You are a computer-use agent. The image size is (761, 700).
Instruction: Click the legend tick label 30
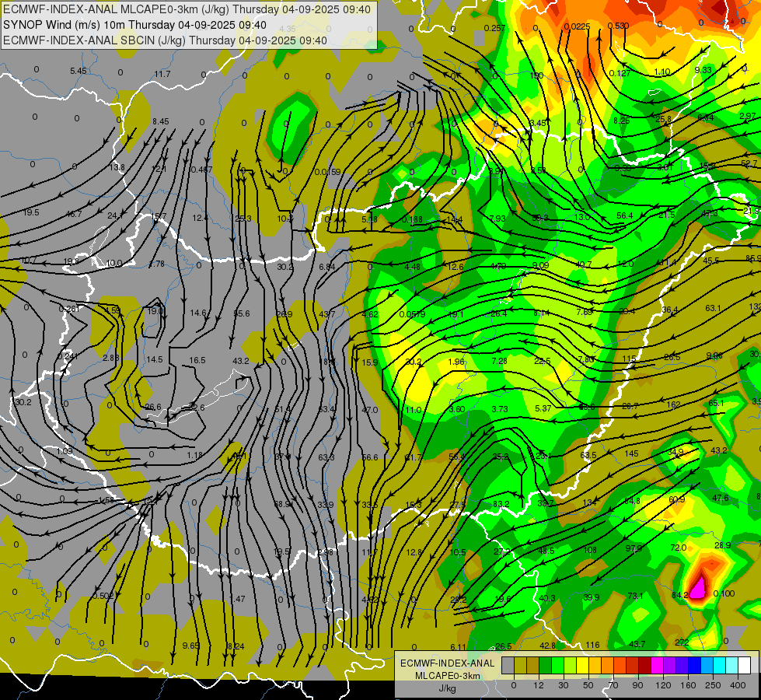coord(563,685)
